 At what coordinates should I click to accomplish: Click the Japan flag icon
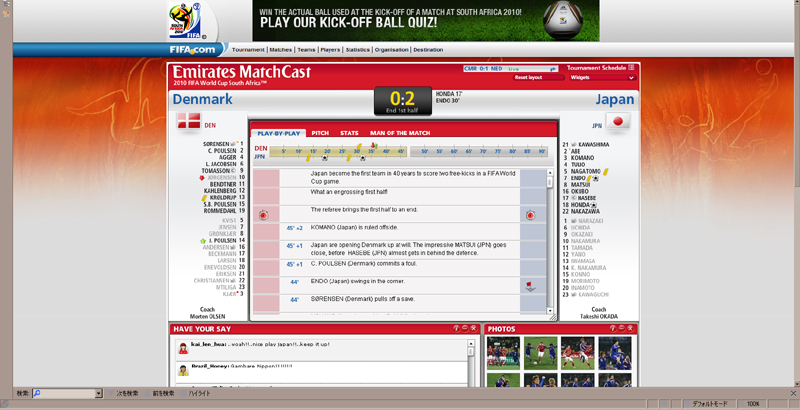618,121
